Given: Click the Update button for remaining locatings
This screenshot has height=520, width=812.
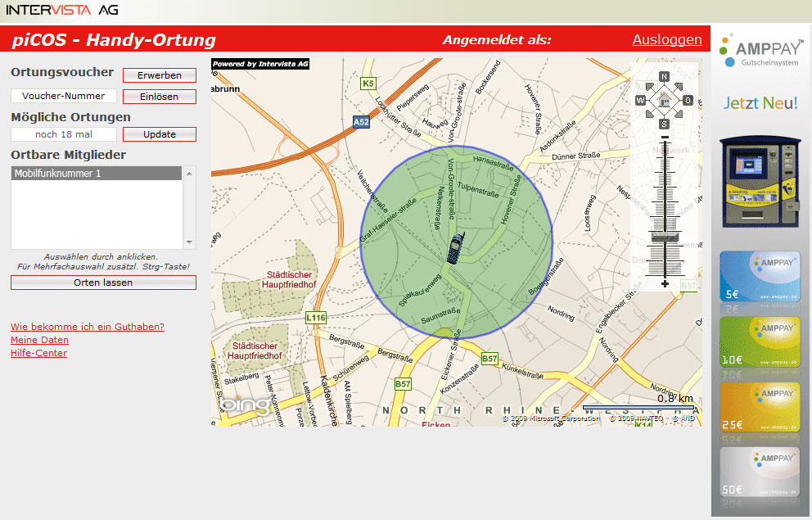Looking at the screenshot, I should click(160, 134).
